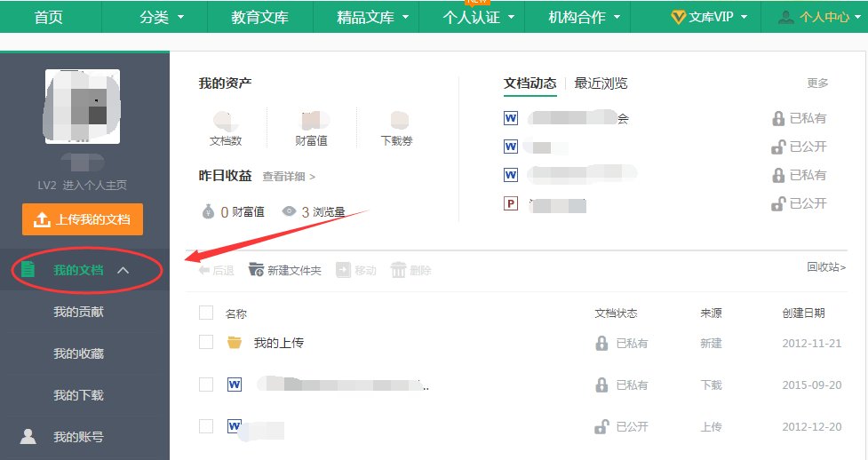Image resolution: width=868 pixels, height=460 pixels.
Task: Click the 上传我的文档 button
Action: pyautogui.click(x=83, y=219)
